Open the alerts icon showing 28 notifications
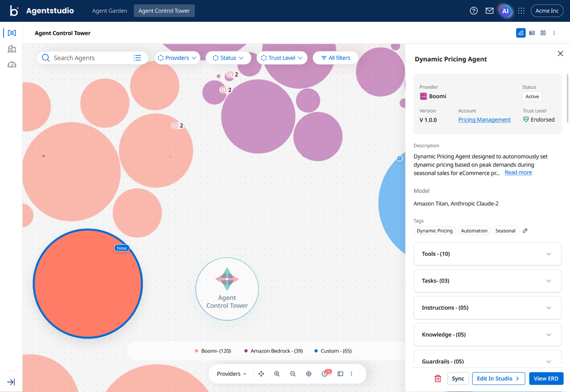570x392 pixels. point(324,374)
